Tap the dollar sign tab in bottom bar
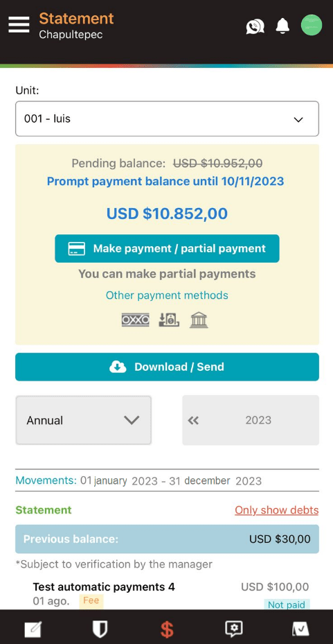 [x=167, y=629]
